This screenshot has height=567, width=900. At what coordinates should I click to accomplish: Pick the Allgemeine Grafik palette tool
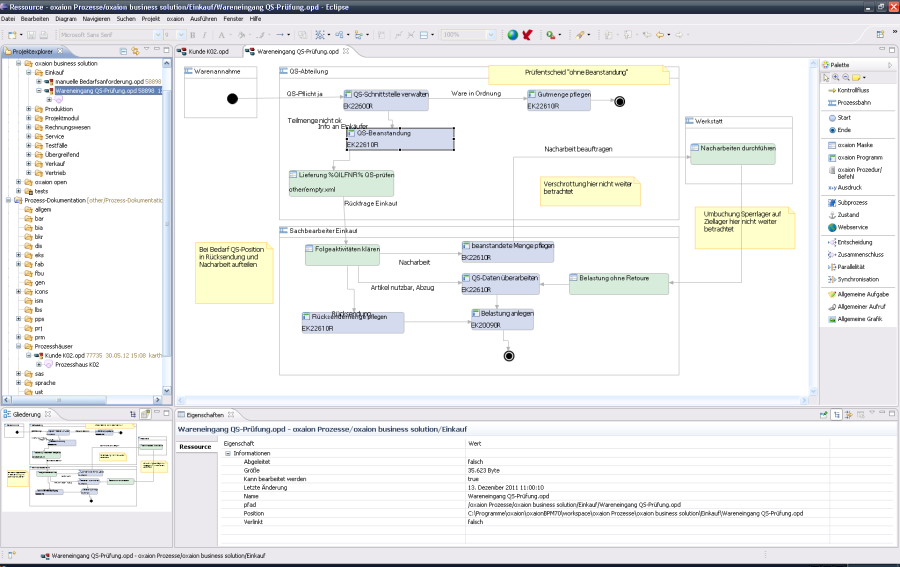[855, 319]
